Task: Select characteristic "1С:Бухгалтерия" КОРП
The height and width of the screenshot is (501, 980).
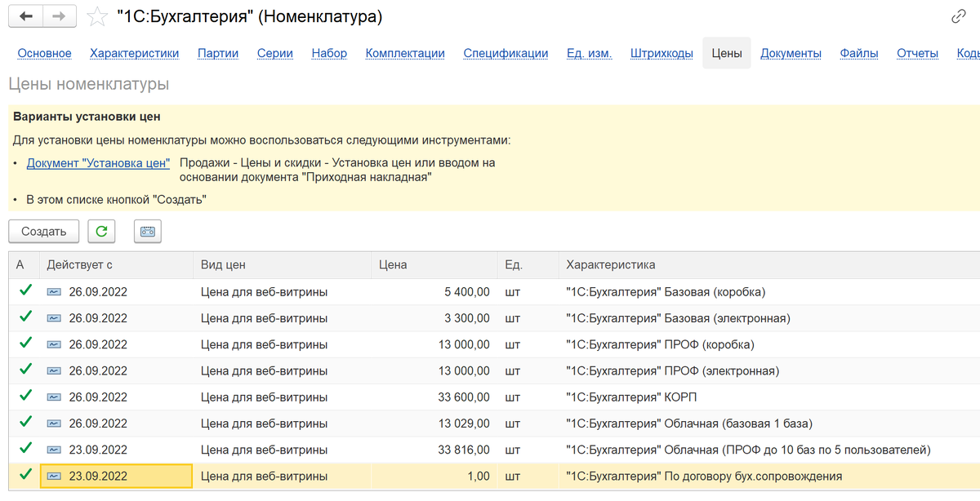Action: (631, 397)
